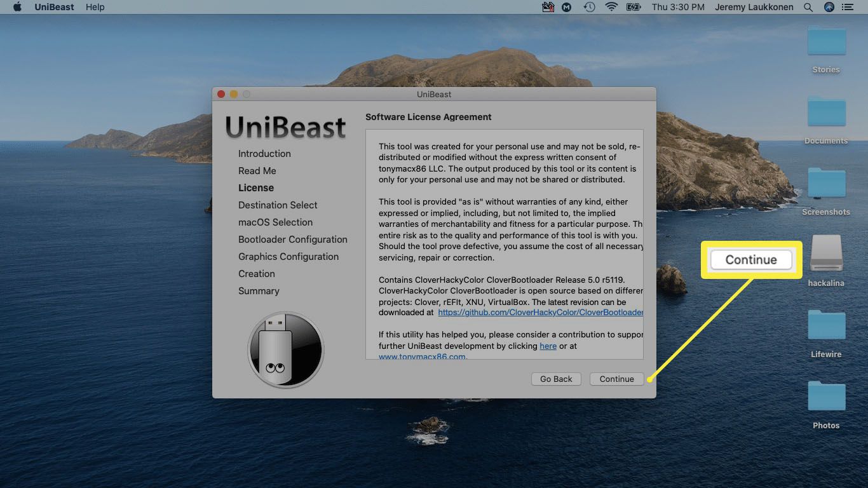Click the 'here' contribution link
868x488 pixels.
[x=548, y=346]
